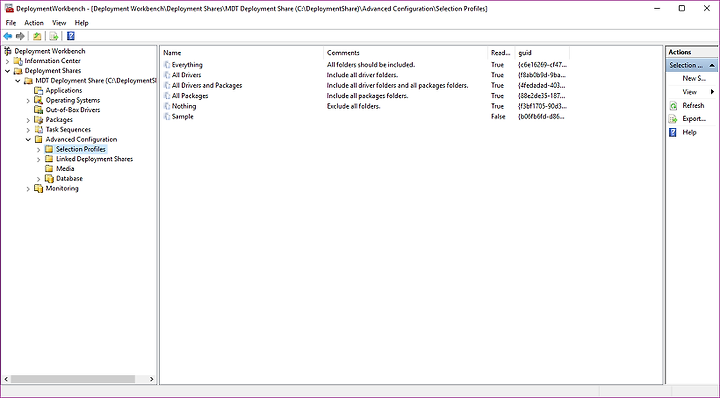
Task: Click 'Exclude all folders.' comment text
Action: pos(354,106)
